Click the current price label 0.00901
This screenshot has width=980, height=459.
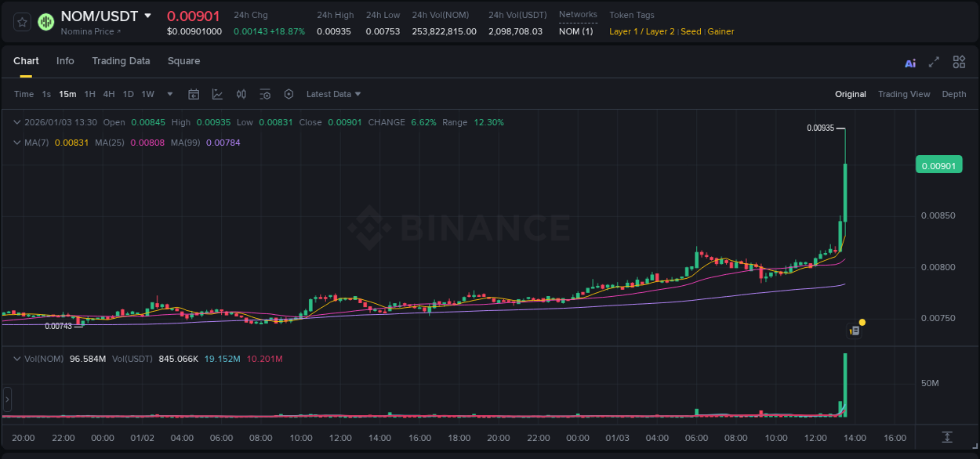click(x=938, y=164)
